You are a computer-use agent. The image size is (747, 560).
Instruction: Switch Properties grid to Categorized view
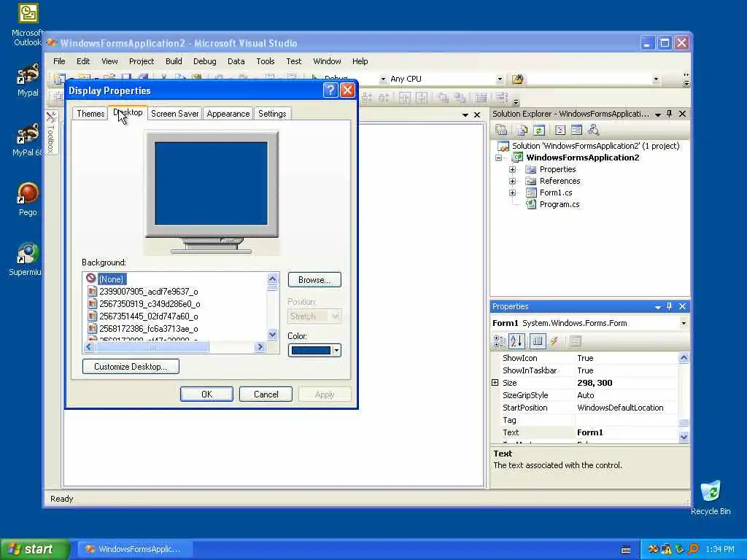(499, 341)
